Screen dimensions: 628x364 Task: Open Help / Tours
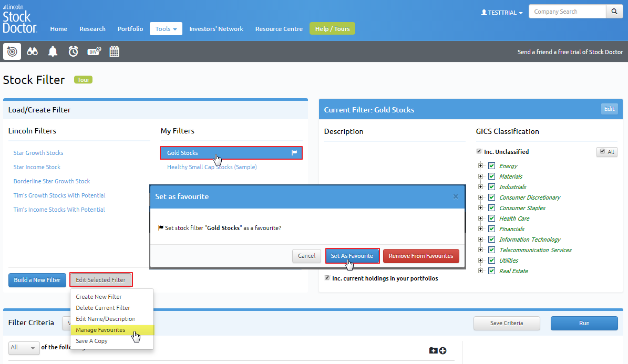click(333, 29)
